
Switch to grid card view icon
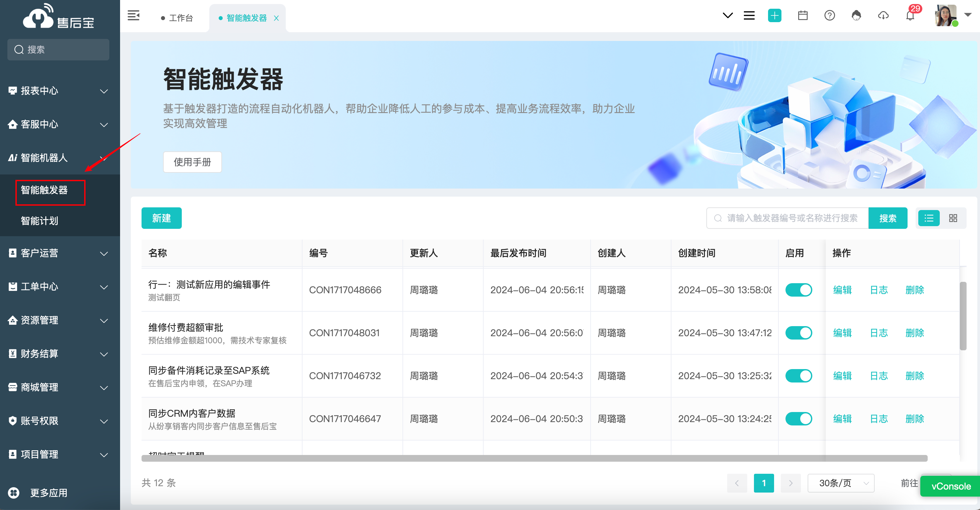point(953,218)
